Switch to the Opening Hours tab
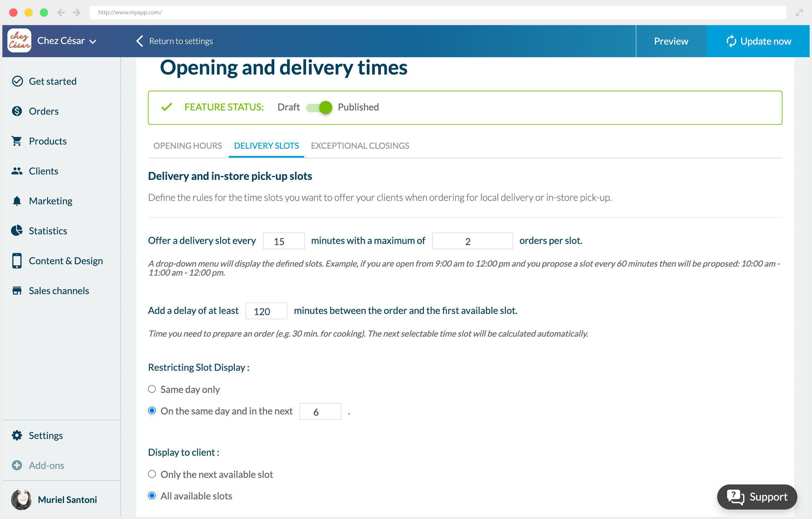This screenshot has height=519, width=812. [187, 146]
